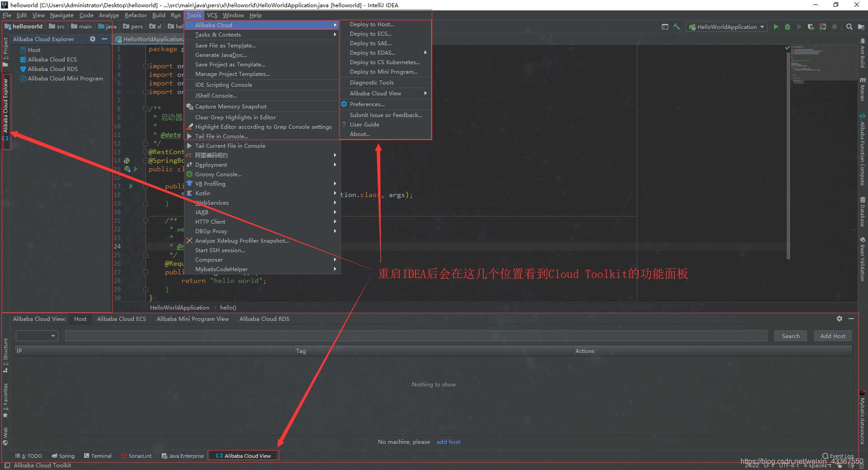Open Alibaba Cloud Explorer gear settings

coord(93,39)
